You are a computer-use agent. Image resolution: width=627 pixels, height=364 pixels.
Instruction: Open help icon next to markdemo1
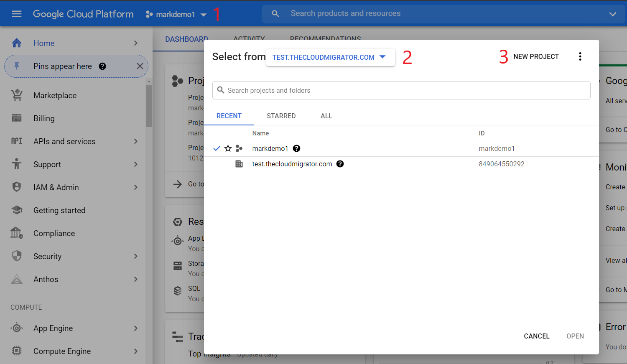(296, 148)
